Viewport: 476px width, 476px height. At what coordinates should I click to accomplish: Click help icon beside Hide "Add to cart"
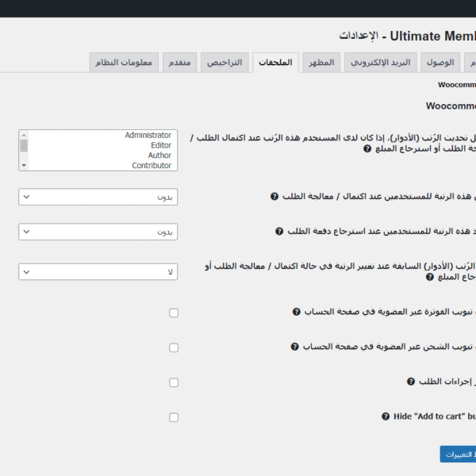[386, 416]
